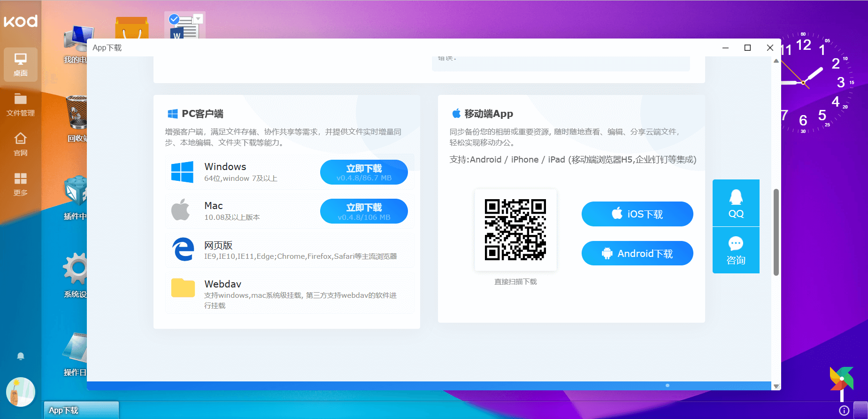Screen dimensions: 868x419
Task: Click the scrollbar up arrow
Action: pos(776,61)
